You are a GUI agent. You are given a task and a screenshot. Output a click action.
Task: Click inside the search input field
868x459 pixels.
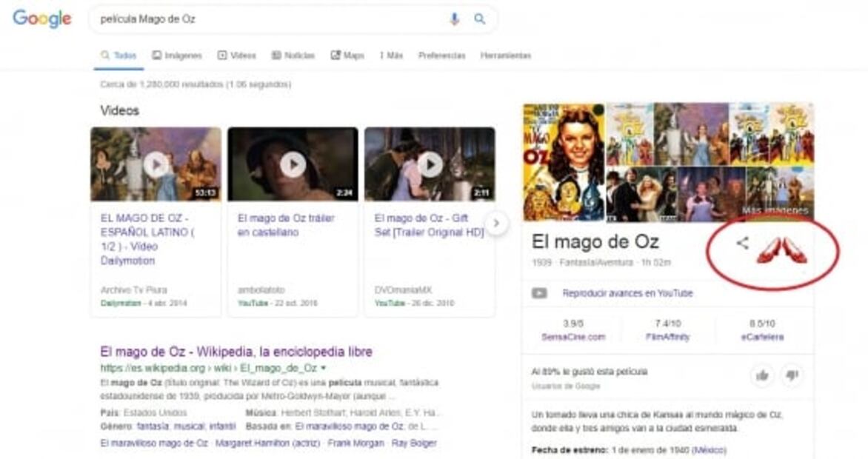[259, 18]
